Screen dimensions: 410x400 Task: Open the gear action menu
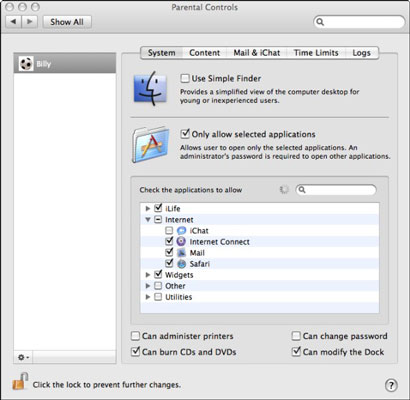pyautogui.click(x=23, y=357)
